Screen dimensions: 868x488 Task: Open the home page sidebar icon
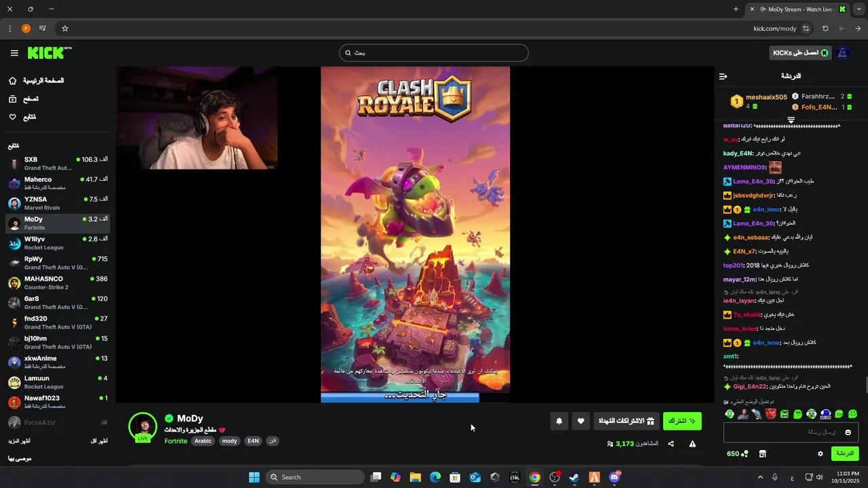tap(12, 81)
